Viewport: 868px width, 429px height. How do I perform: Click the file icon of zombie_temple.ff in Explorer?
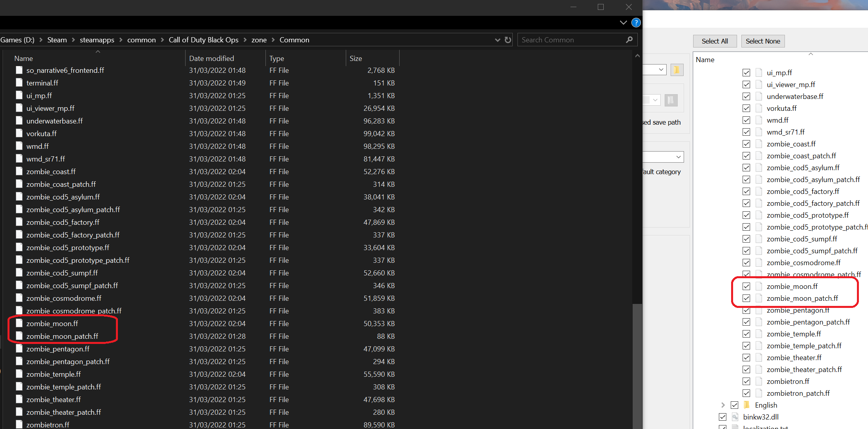[19, 374]
